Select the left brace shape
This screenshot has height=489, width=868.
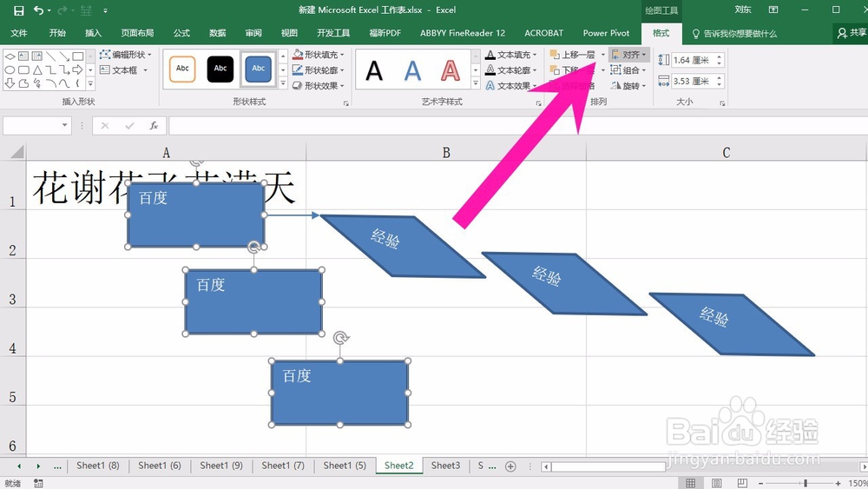77,83
